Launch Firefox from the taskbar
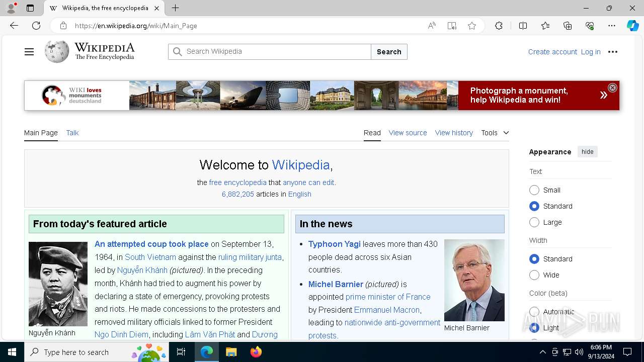Viewport: 644px width, 362px height. [x=256, y=352]
